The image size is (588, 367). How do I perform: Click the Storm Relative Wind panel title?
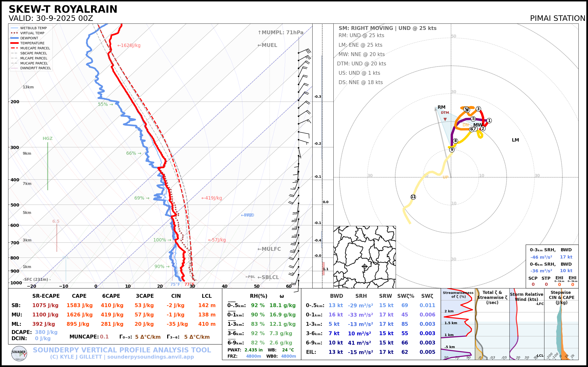pos(526,297)
